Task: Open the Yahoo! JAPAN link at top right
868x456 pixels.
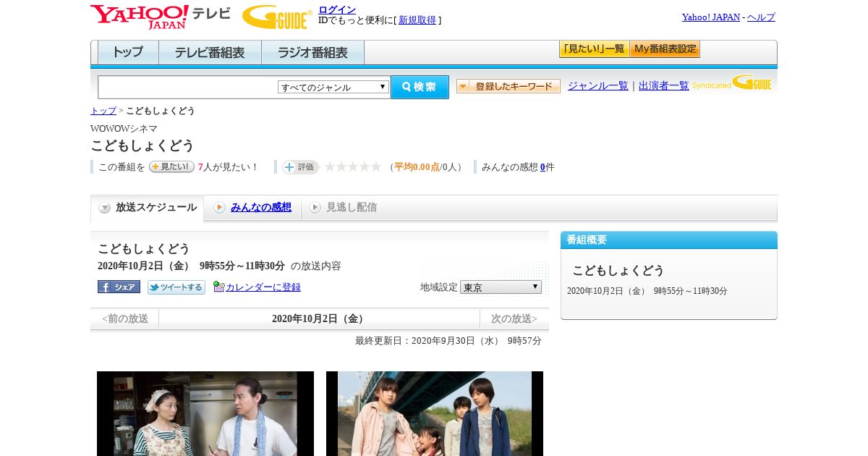Action: click(x=711, y=17)
